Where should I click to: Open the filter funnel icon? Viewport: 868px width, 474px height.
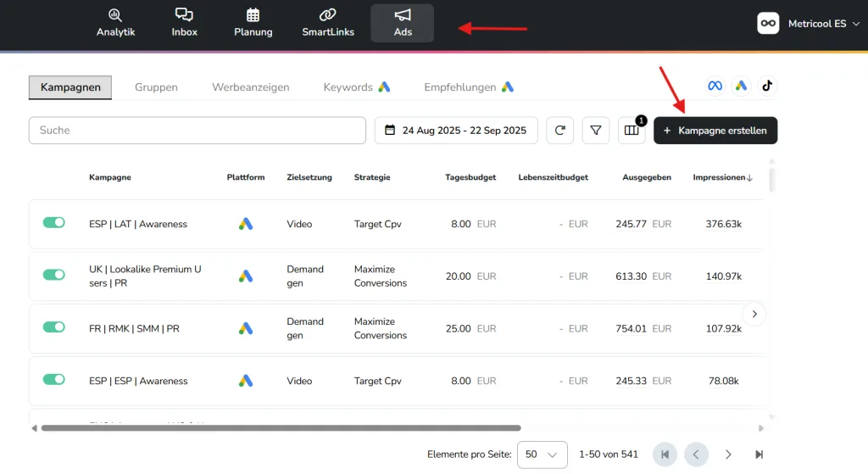tap(596, 131)
